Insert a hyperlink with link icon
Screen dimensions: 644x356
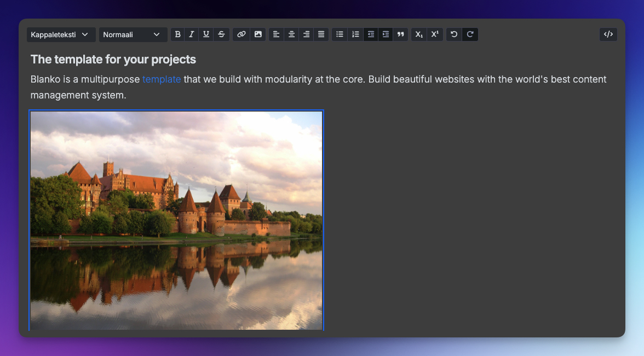241,34
